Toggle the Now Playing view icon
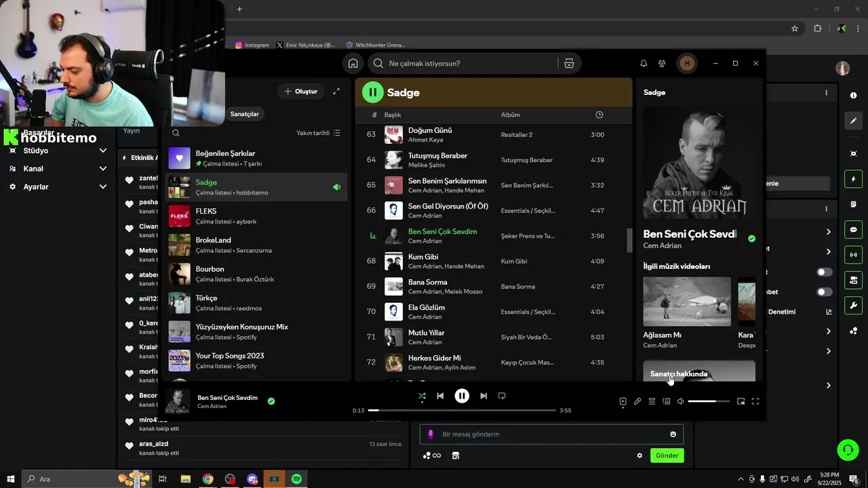The image size is (868, 488). coord(623,401)
